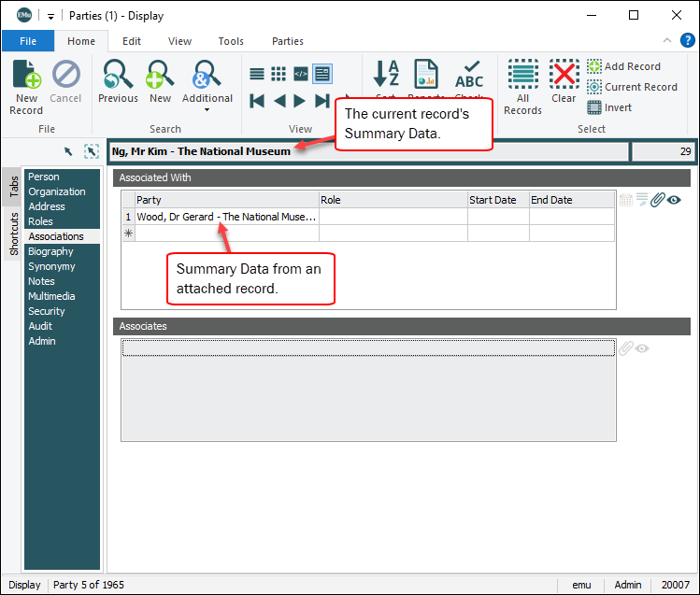Go to the next record arrow
The height and width of the screenshot is (595, 700).
coord(300,101)
